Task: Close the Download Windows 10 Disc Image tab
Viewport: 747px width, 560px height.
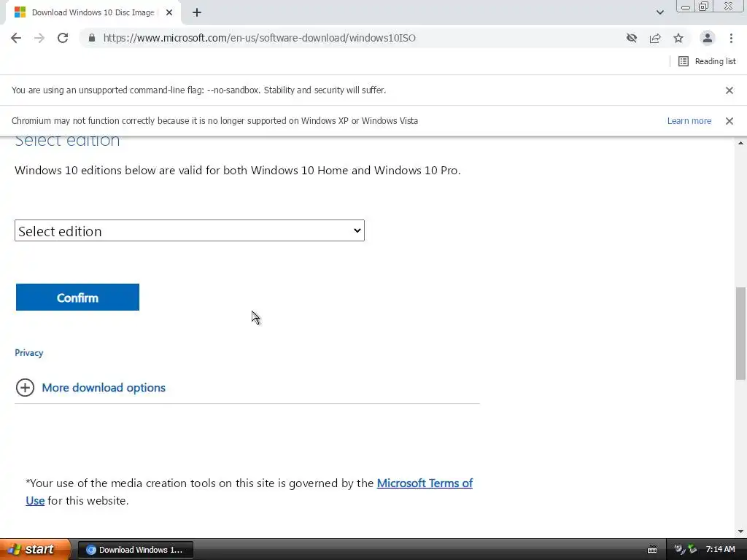Action: (169, 12)
